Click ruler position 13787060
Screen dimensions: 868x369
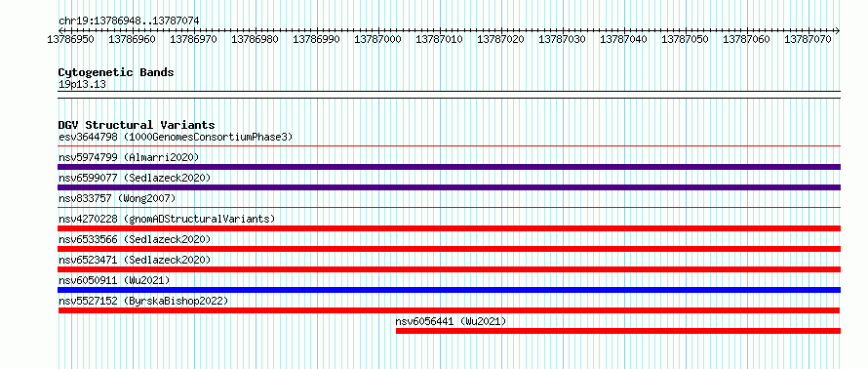pos(746,39)
